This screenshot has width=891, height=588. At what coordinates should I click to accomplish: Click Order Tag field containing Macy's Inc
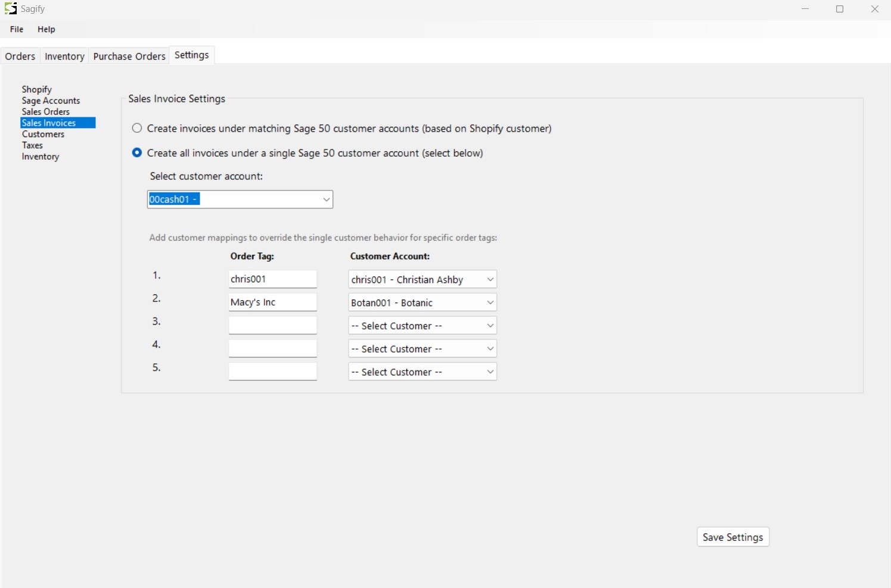pyautogui.click(x=272, y=302)
